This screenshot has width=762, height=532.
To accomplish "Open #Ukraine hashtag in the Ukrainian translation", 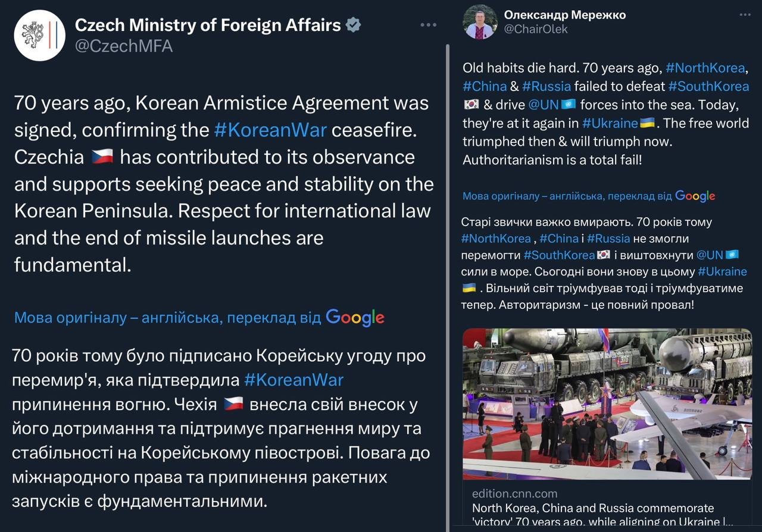I will coord(722,271).
